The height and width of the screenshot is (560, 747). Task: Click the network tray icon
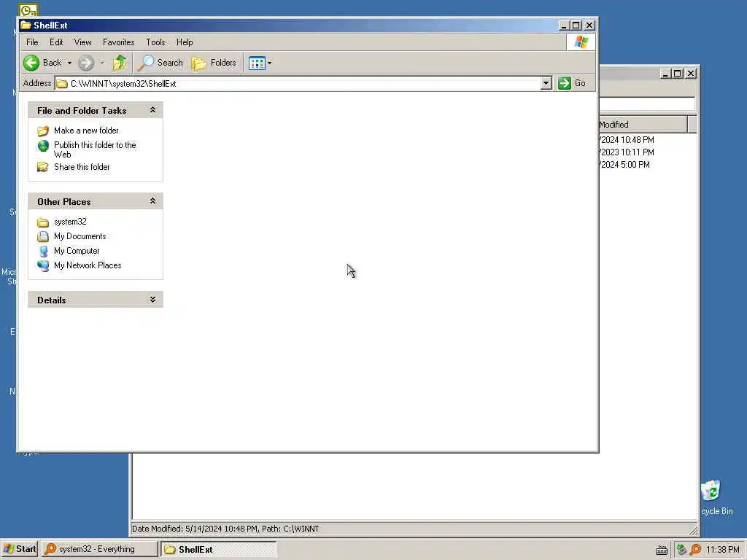coord(682,550)
